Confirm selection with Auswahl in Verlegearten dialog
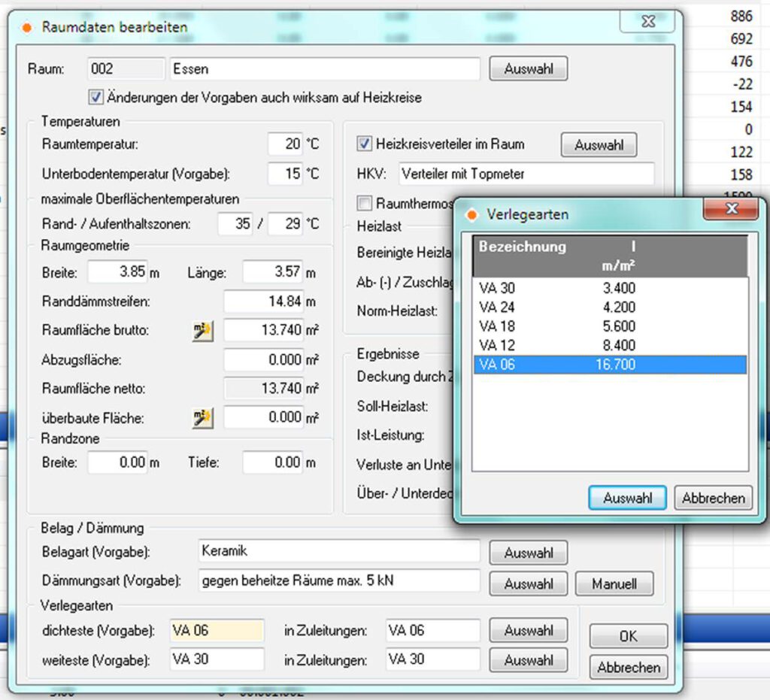 (627, 498)
